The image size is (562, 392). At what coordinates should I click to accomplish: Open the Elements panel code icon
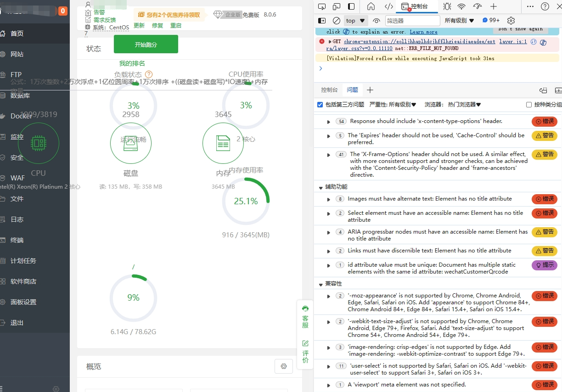tap(388, 6)
